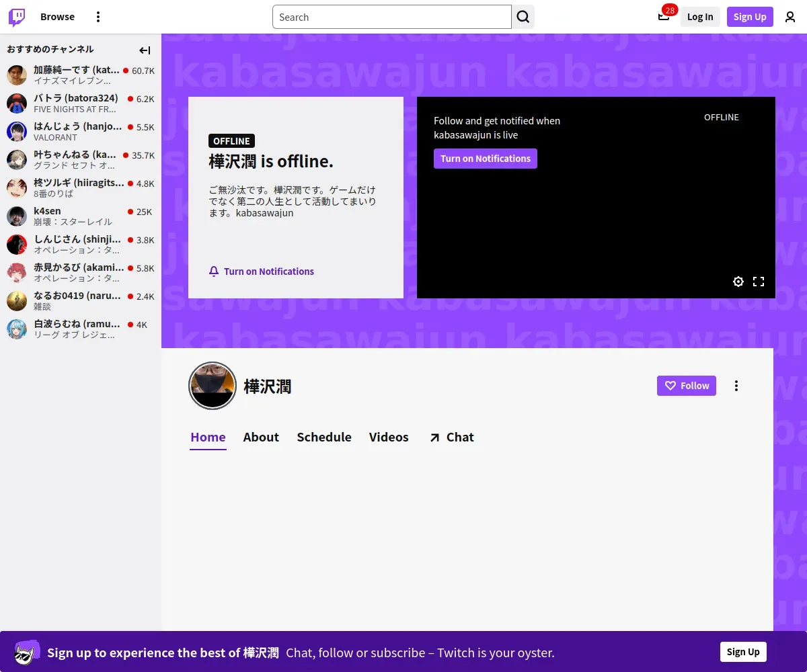This screenshot has width=807, height=672.
Task: Open なるお0419 channel avatar
Action: click(17, 301)
